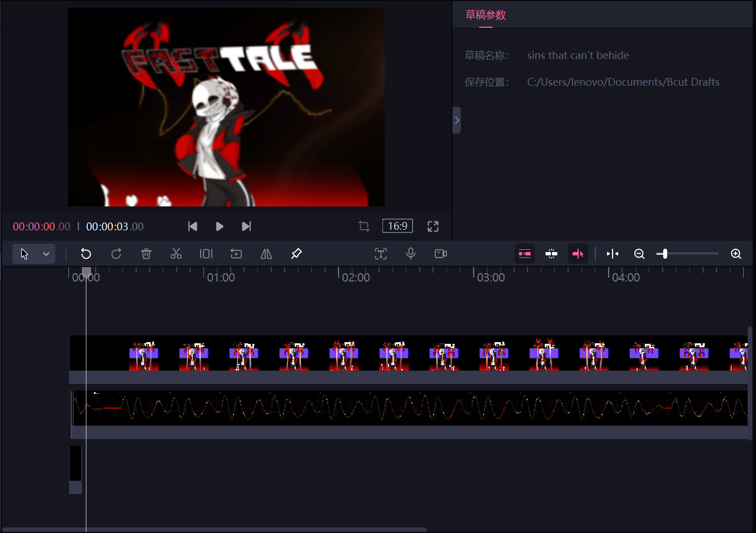The height and width of the screenshot is (533, 756).
Task: Toggle main track magnet linking
Action: [x=525, y=254]
